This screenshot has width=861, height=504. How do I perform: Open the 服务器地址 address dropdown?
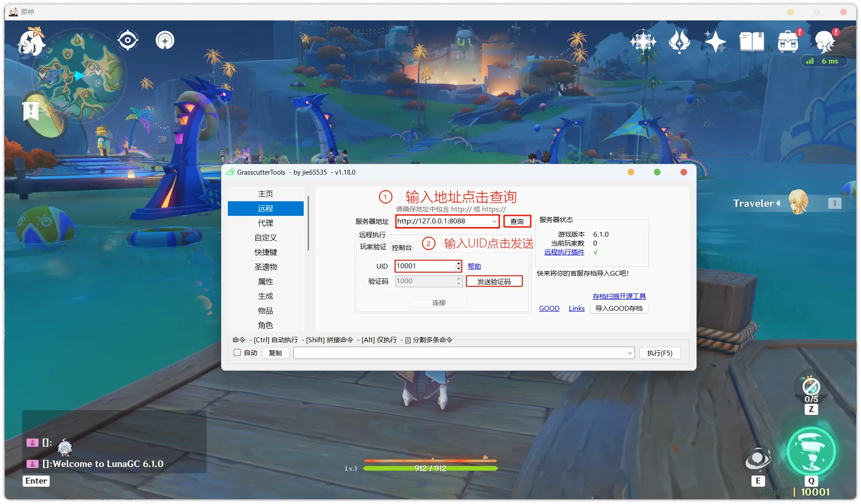494,221
